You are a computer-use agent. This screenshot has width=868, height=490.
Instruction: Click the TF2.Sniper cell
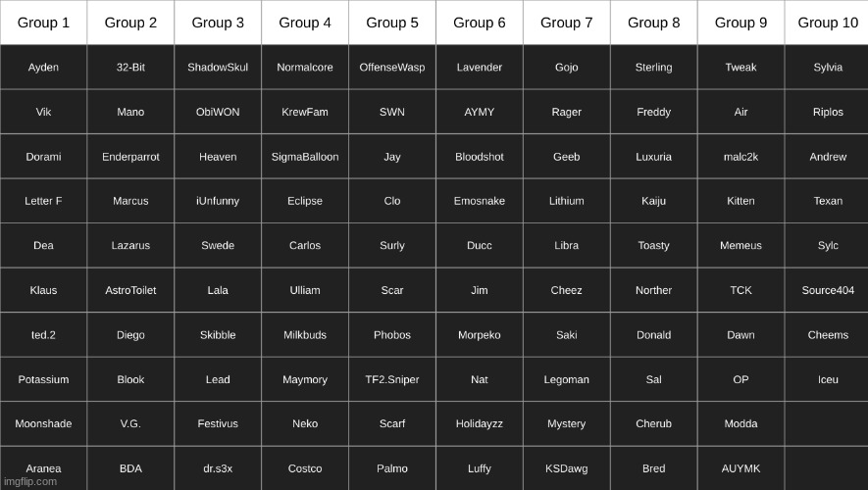[x=392, y=379]
